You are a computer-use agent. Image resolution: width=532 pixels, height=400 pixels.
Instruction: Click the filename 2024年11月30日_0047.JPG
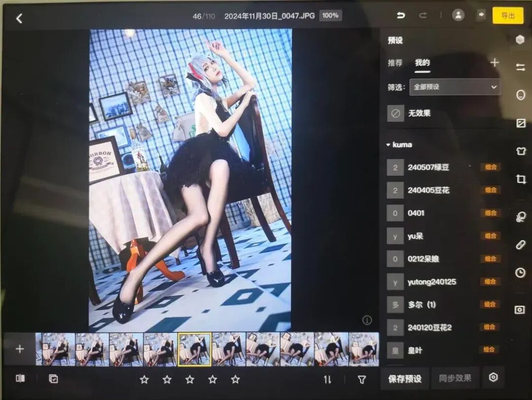(x=269, y=16)
